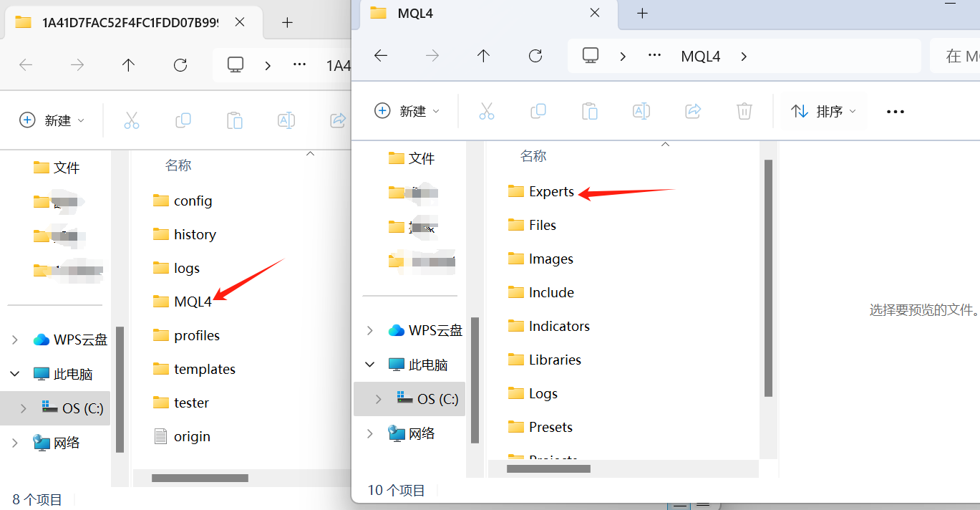
Task: Open the 新建 new item dropdown
Action: tap(407, 111)
